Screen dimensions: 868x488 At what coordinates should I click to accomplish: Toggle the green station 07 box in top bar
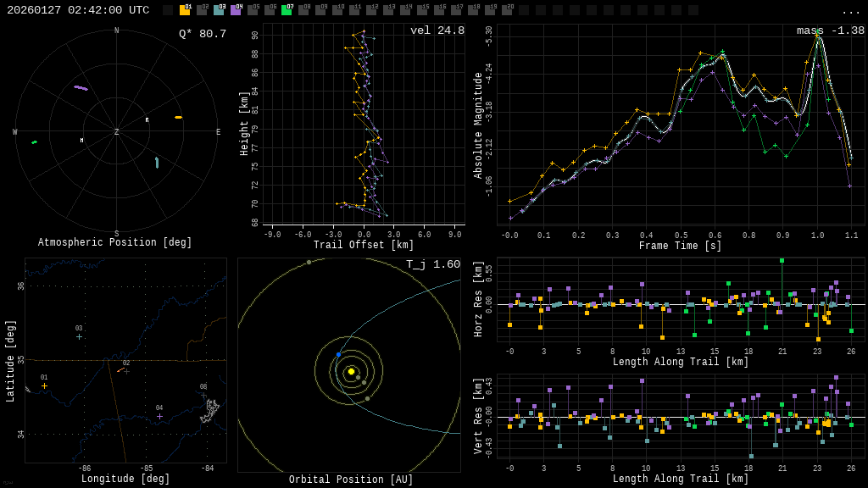click(287, 10)
